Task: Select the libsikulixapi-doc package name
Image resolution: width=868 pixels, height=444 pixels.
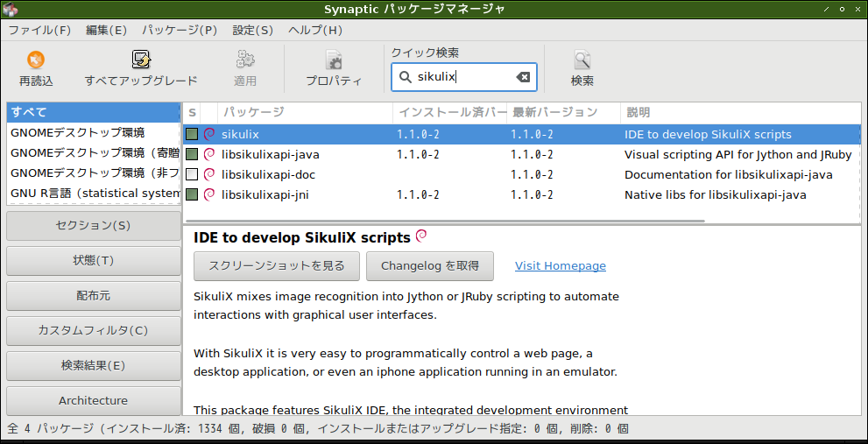Action: coord(268,175)
